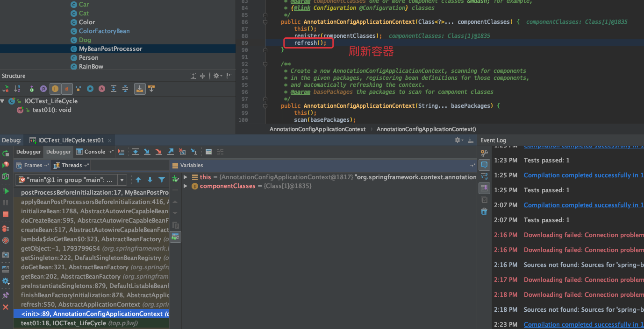Image resolution: width=644 pixels, height=329 pixels.
Task: Select the first Debugger tab
Action: [x=29, y=152]
